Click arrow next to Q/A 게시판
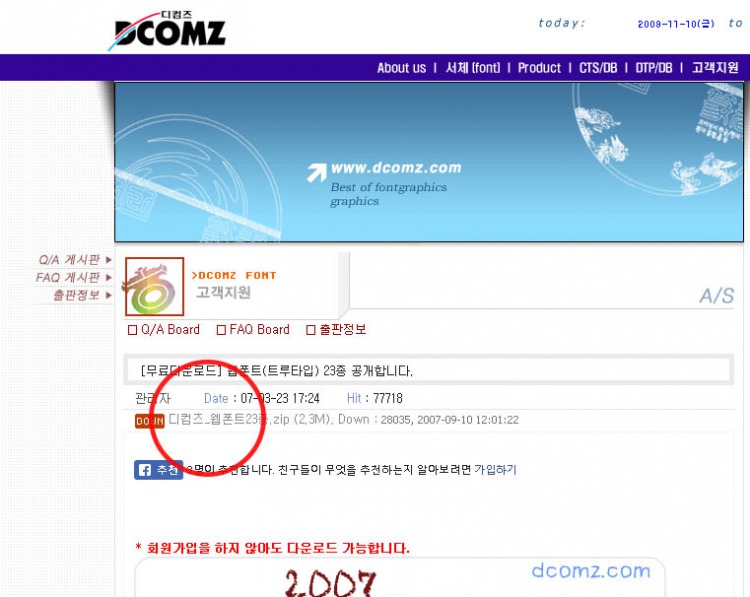This screenshot has width=750, height=597. [x=109, y=260]
